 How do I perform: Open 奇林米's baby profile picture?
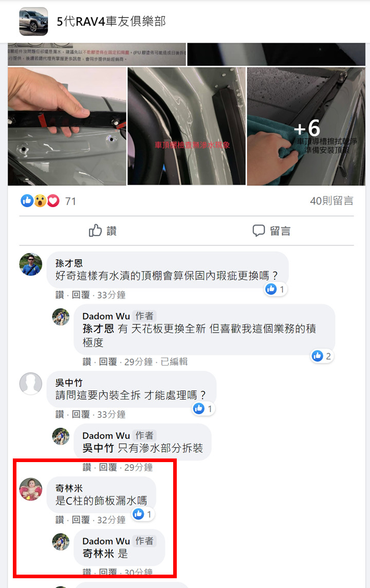point(30,489)
